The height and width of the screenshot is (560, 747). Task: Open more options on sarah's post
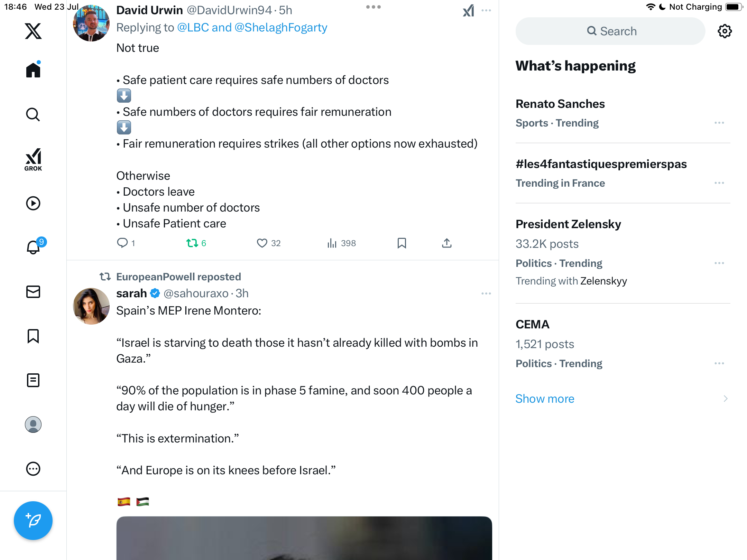pyautogui.click(x=486, y=293)
